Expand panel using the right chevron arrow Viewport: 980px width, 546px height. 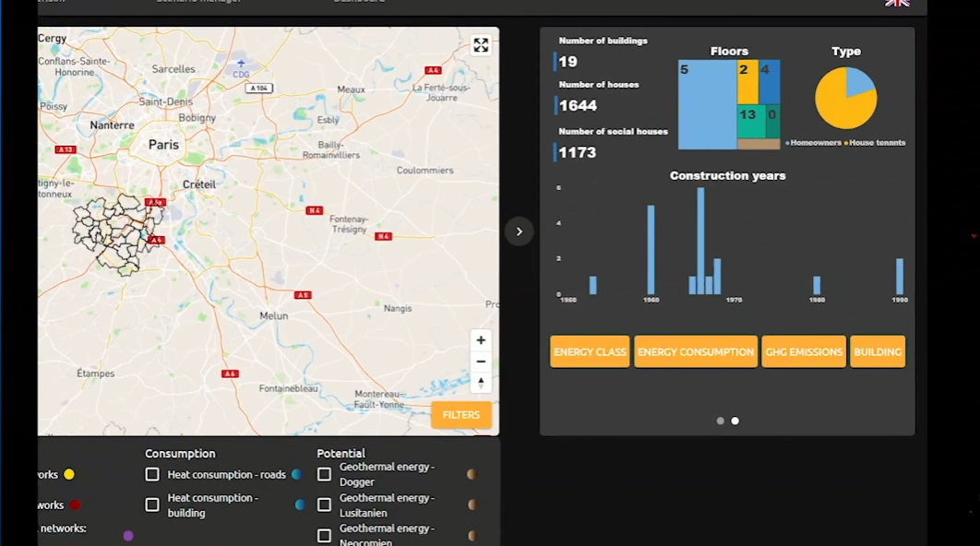pyautogui.click(x=520, y=231)
